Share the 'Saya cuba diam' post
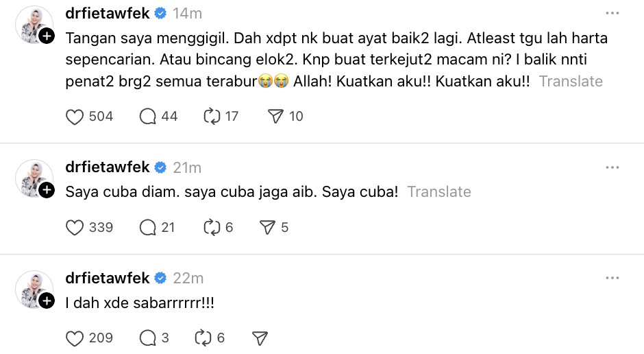This screenshot has width=644, height=354. click(x=267, y=227)
